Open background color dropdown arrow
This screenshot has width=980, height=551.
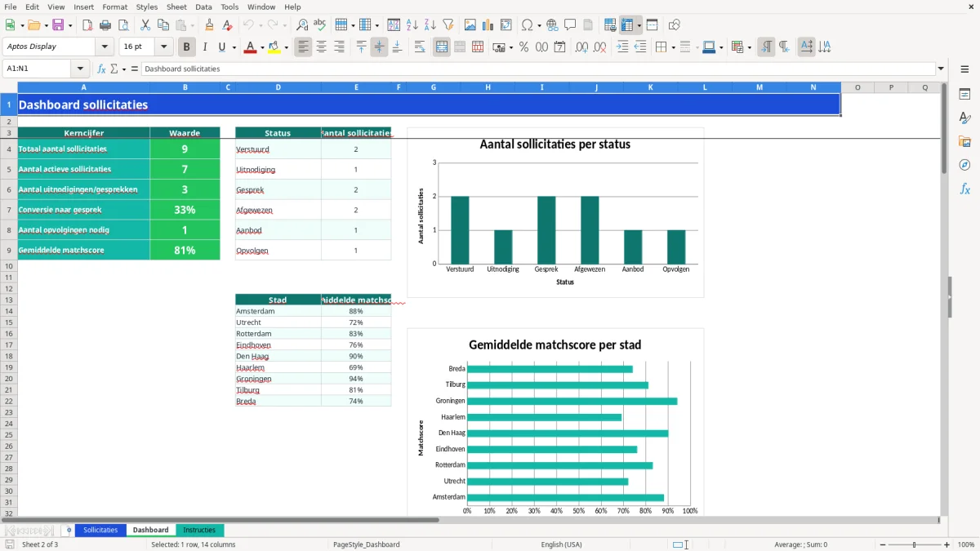click(285, 47)
